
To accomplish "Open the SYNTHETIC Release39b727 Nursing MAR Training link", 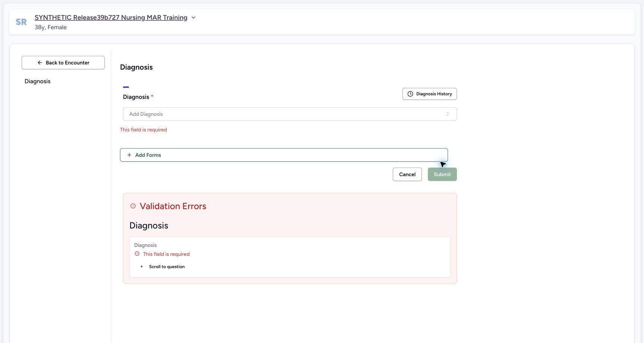I will (111, 18).
